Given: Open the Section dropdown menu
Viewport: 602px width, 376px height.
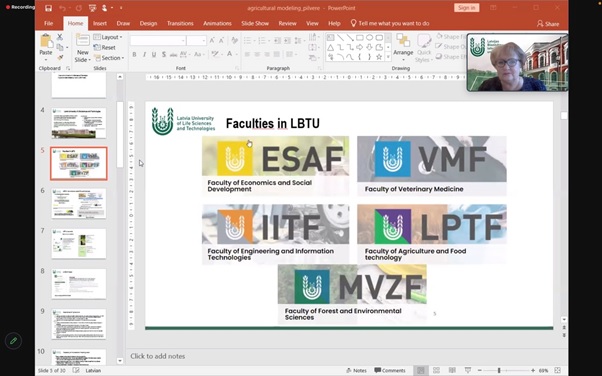Looking at the screenshot, I should pos(109,58).
